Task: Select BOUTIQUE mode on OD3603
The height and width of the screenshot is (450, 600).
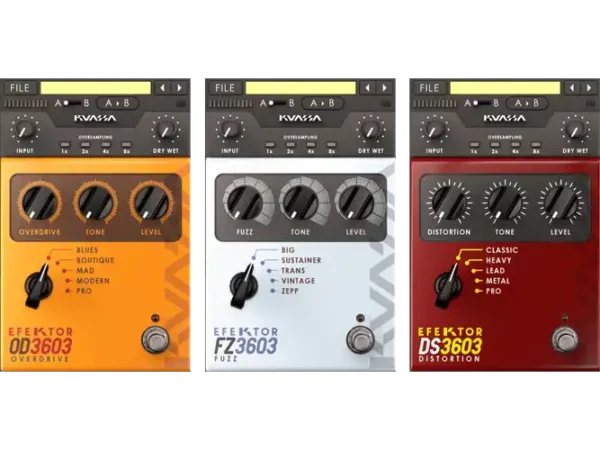Action: click(95, 261)
